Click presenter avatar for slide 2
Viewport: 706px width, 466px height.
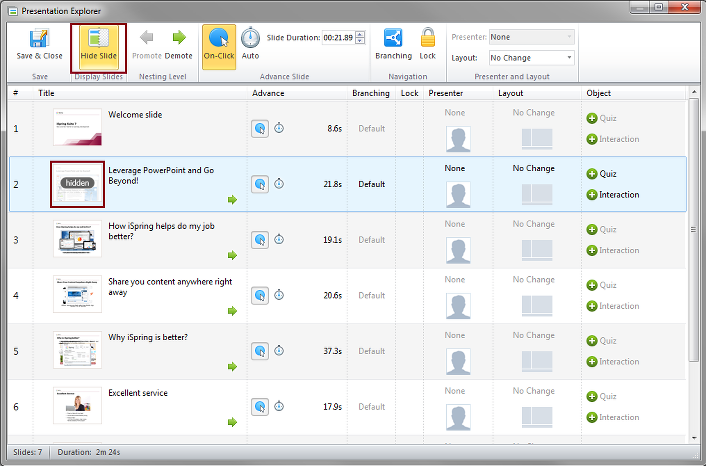[x=458, y=195]
